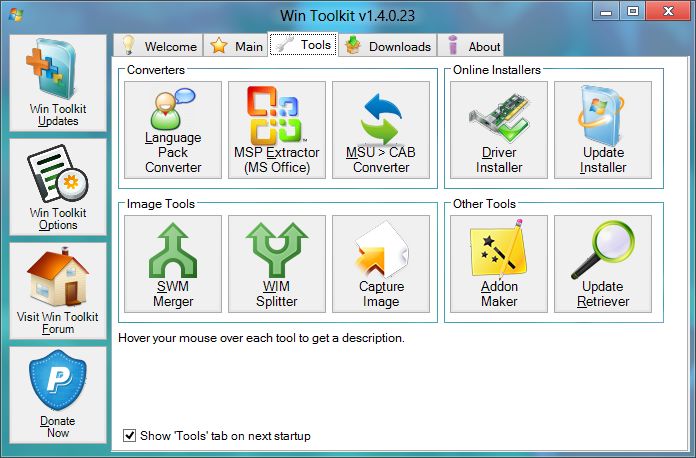The width and height of the screenshot is (696, 458).
Task: Start the Driver Installer
Action: (498, 130)
